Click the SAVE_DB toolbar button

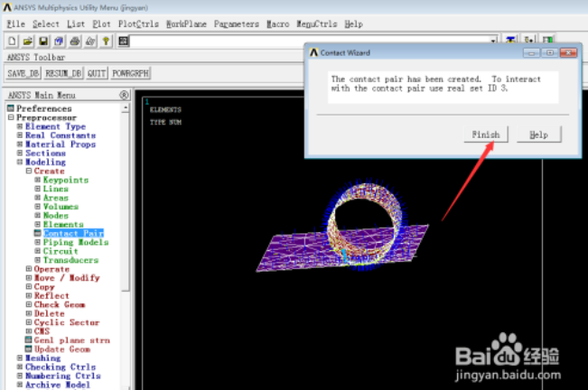[x=23, y=73]
